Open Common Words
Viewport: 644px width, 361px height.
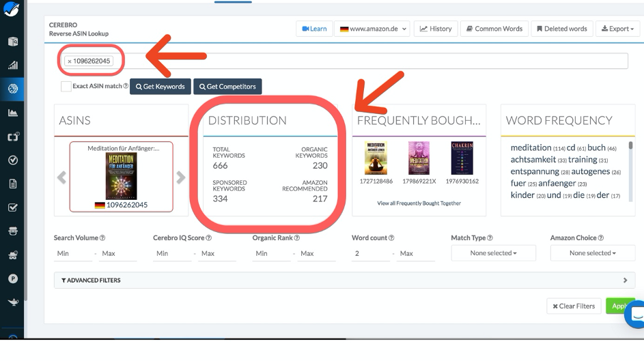(x=494, y=29)
